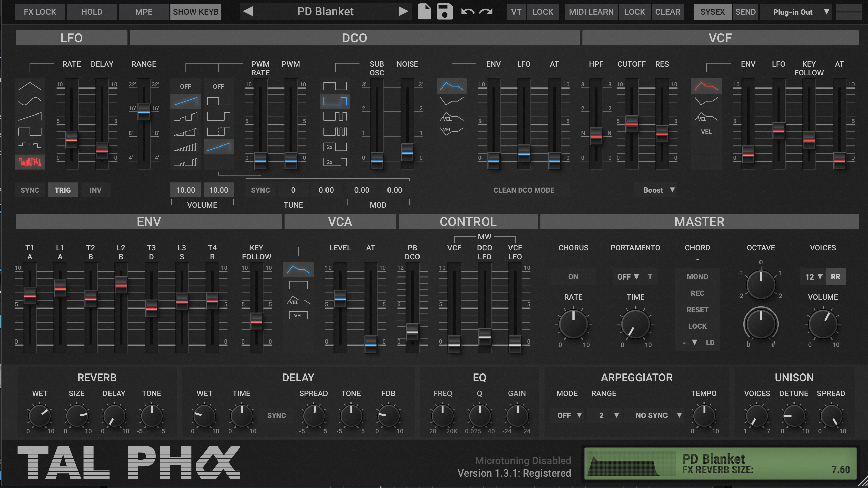868x488 pixels.
Task: Select the LFO square waveform icon
Action: point(30,131)
